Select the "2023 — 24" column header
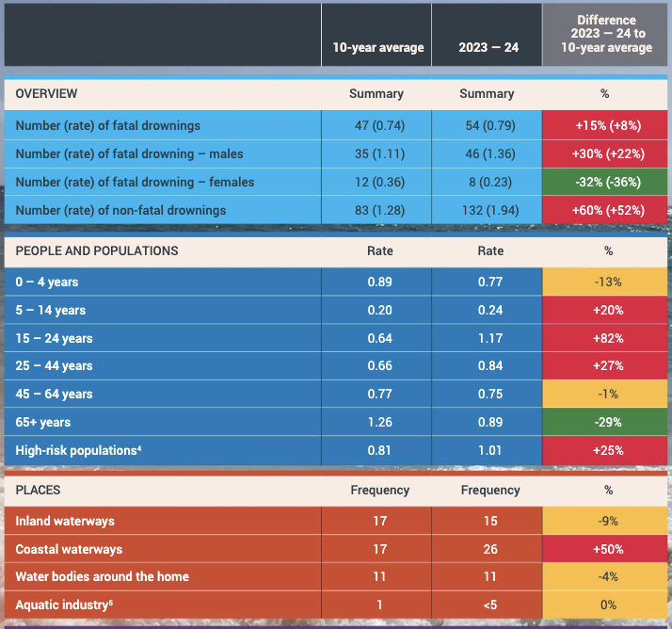This screenshot has height=629, width=672. click(x=487, y=47)
